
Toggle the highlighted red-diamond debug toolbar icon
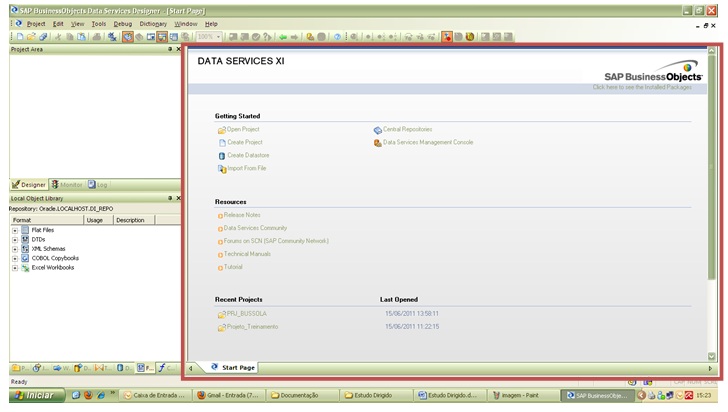[x=447, y=37]
